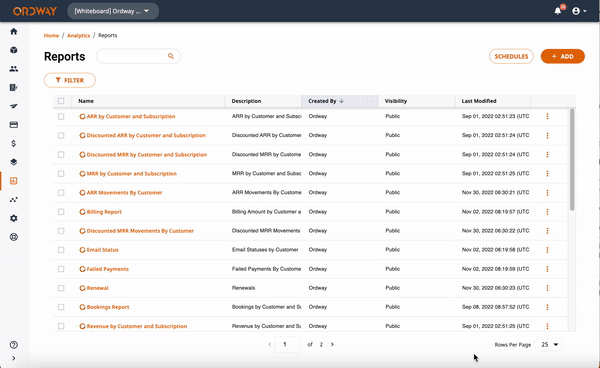The height and width of the screenshot is (368, 600).
Task: Open the user account menu
Action: click(x=579, y=11)
